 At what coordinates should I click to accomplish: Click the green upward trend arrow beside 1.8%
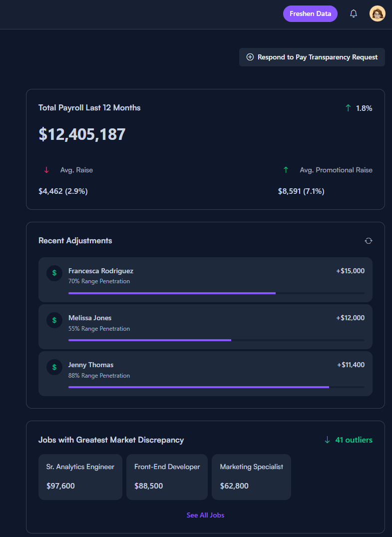348,107
